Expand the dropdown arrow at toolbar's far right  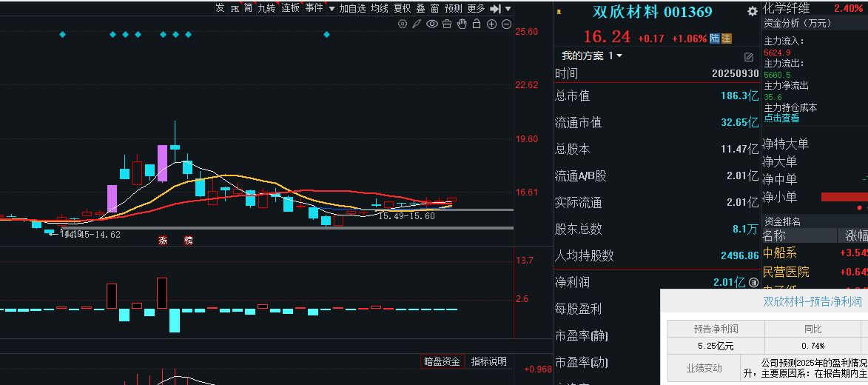point(508,8)
